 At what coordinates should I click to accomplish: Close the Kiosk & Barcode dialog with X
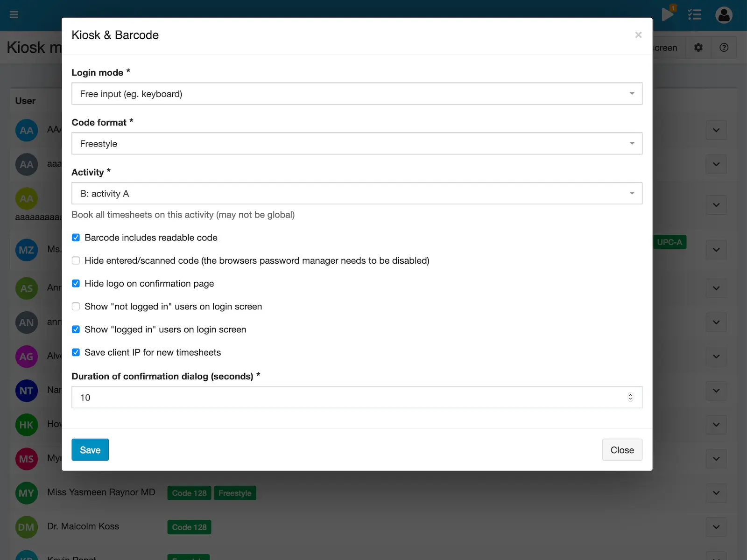click(638, 35)
